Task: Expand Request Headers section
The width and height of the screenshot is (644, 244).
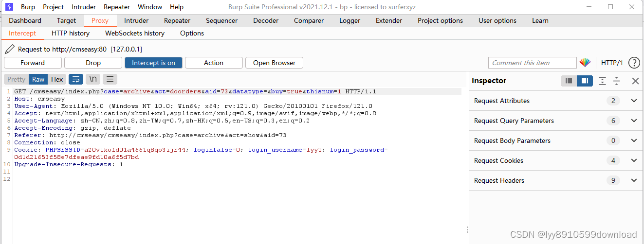Action: tap(634, 180)
